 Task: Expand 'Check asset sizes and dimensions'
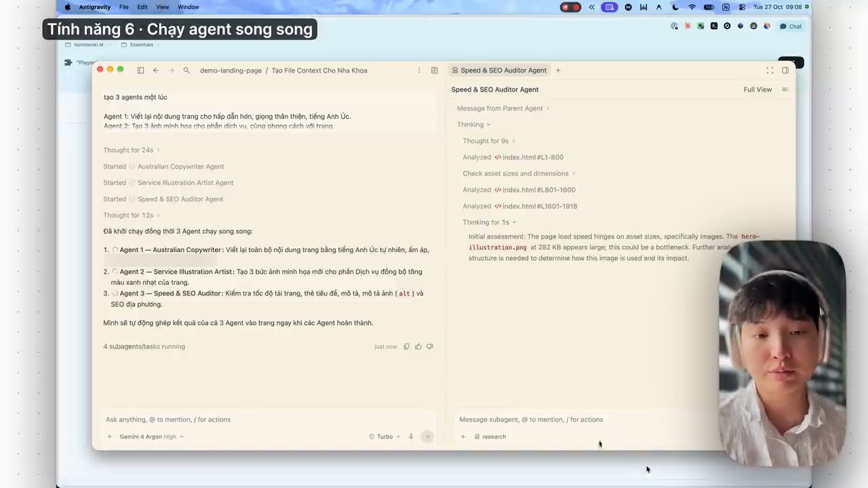click(x=519, y=174)
